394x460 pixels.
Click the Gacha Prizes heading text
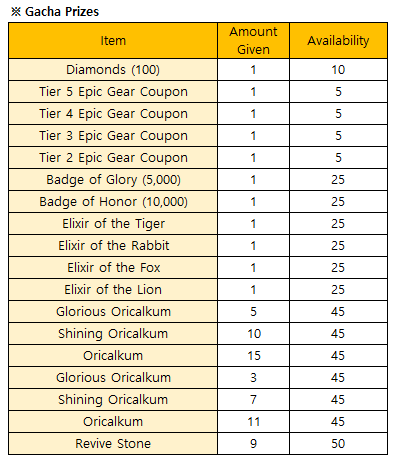tap(62, 12)
